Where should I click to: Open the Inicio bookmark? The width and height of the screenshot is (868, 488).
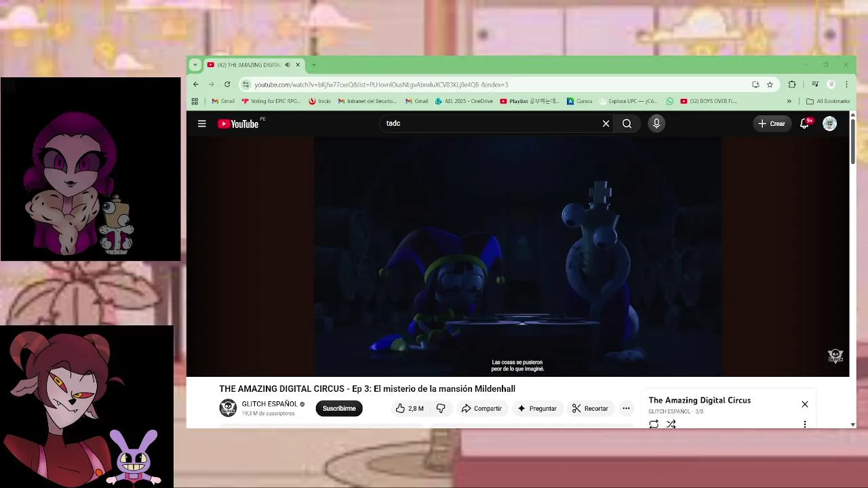pyautogui.click(x=319, y=101)
